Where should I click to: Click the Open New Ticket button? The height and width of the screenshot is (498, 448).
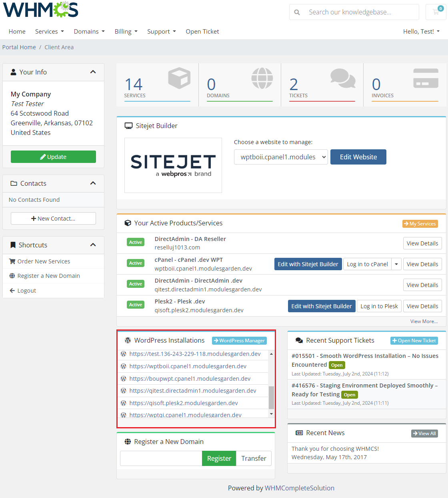414,341
